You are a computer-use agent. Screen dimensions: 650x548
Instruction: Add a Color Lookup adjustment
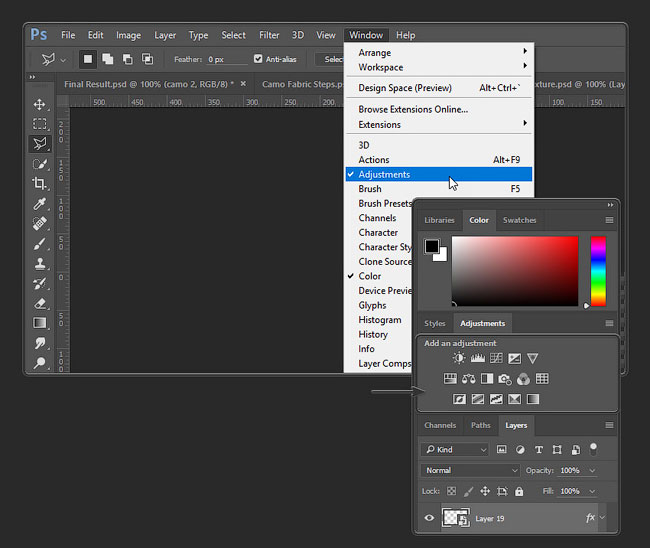[542, 378]
